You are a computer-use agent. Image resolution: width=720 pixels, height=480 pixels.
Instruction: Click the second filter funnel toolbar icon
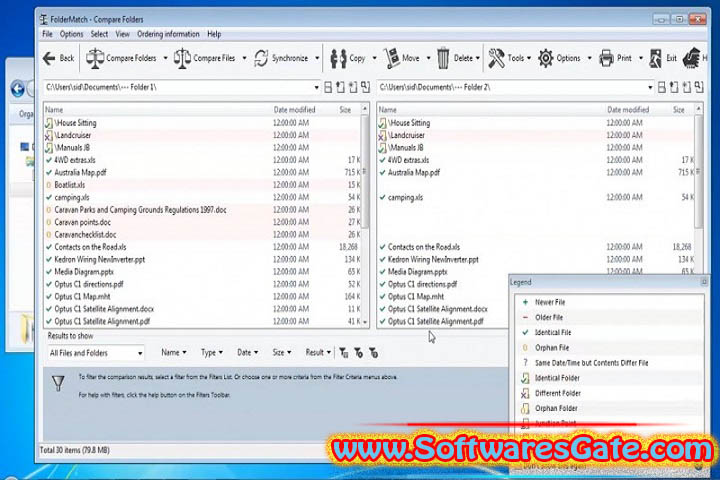359,353
